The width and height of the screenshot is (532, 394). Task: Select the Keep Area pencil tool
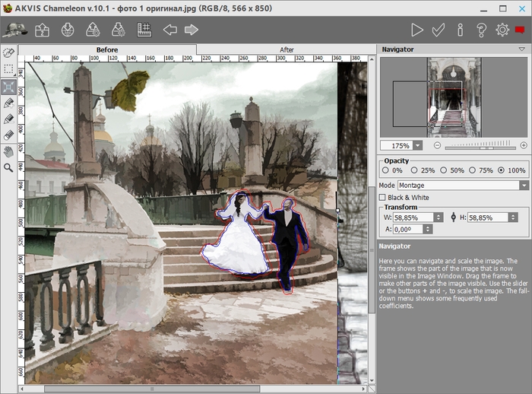(8, 103)
